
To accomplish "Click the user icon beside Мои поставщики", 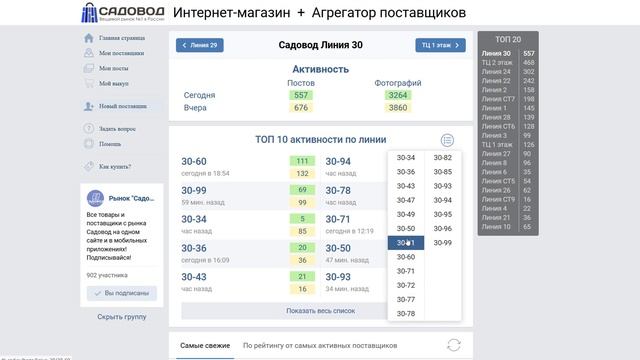I will tap(89, 53).
